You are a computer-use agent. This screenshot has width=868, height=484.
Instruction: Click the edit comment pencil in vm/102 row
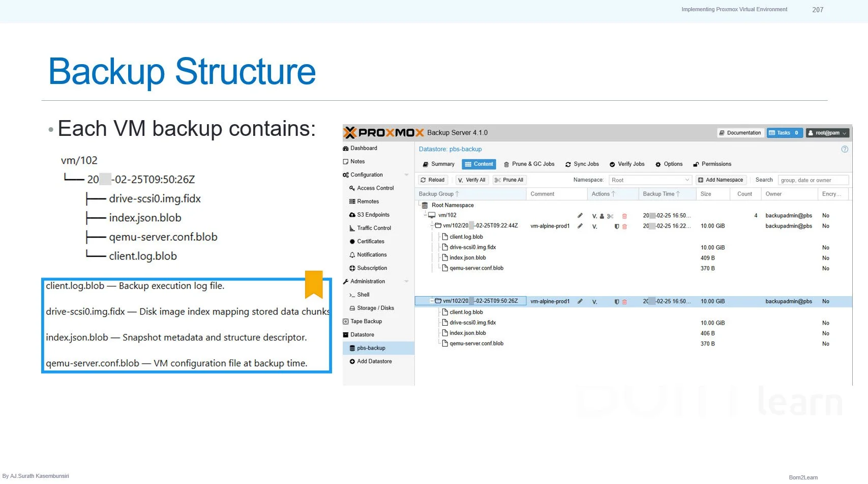pyautogui.click(x=580, y=216)
